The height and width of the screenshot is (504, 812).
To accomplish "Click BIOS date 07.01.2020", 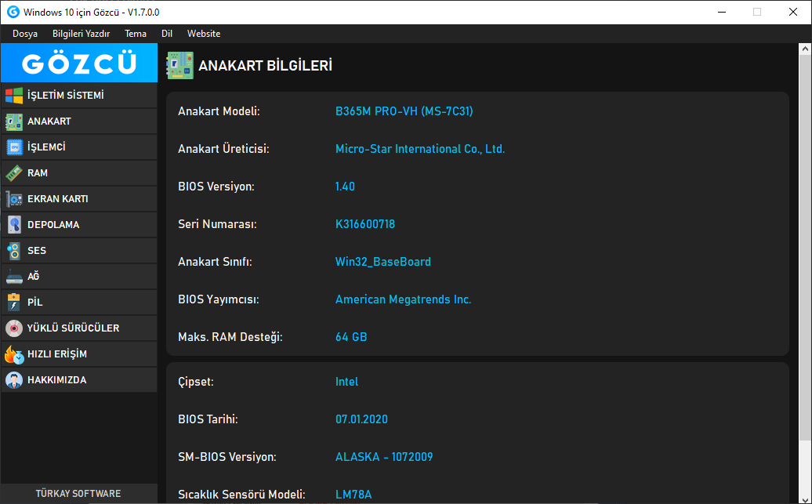I will [x=361, y=419].
